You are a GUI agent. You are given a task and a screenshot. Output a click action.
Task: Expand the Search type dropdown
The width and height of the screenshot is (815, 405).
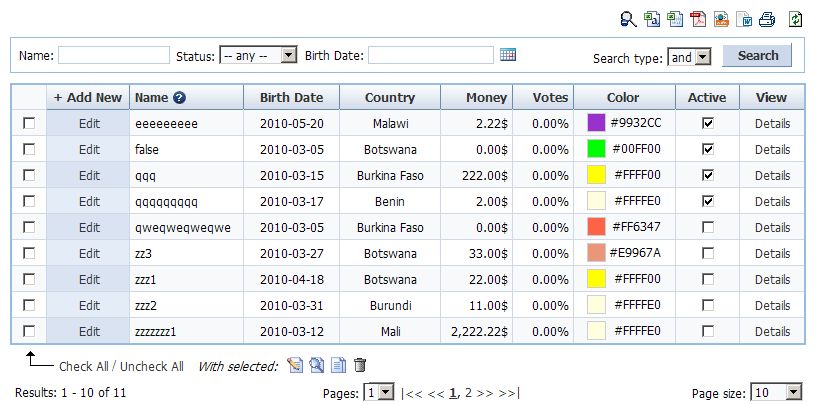[690, 57]
